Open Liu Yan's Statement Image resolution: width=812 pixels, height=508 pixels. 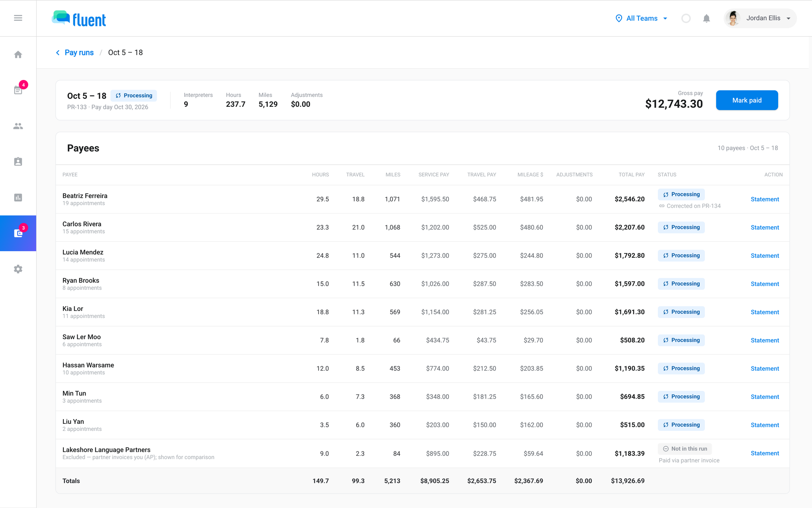[765, 425]
